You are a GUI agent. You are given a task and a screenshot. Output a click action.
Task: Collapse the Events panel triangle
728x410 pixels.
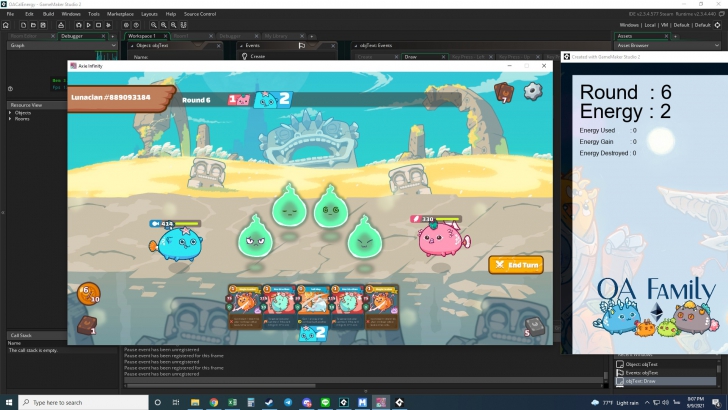click(241, 46)
